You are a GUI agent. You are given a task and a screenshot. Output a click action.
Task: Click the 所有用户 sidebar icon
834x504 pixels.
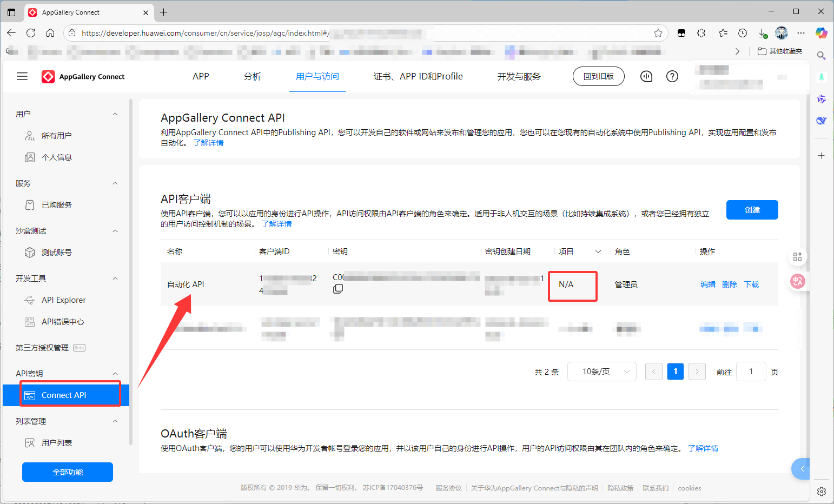point(30,136)
